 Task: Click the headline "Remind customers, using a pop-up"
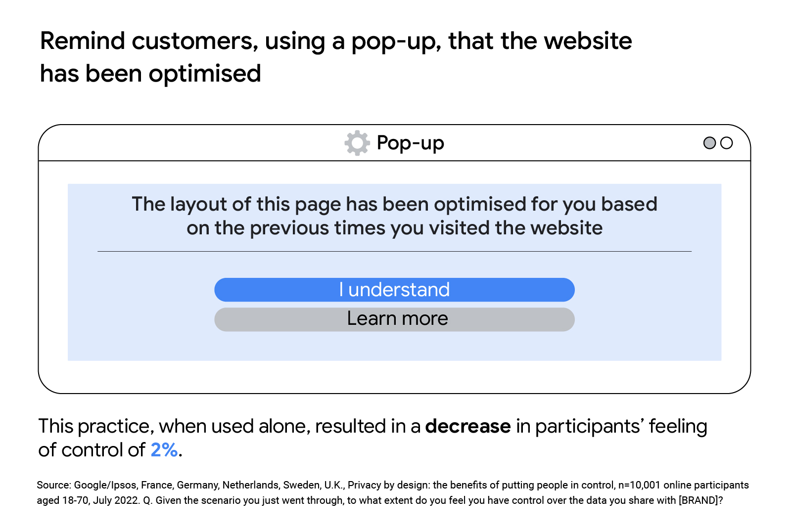coord(241,42)
